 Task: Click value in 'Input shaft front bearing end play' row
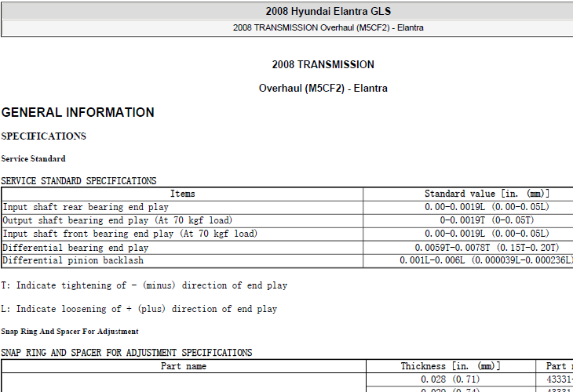coord(487,233)
